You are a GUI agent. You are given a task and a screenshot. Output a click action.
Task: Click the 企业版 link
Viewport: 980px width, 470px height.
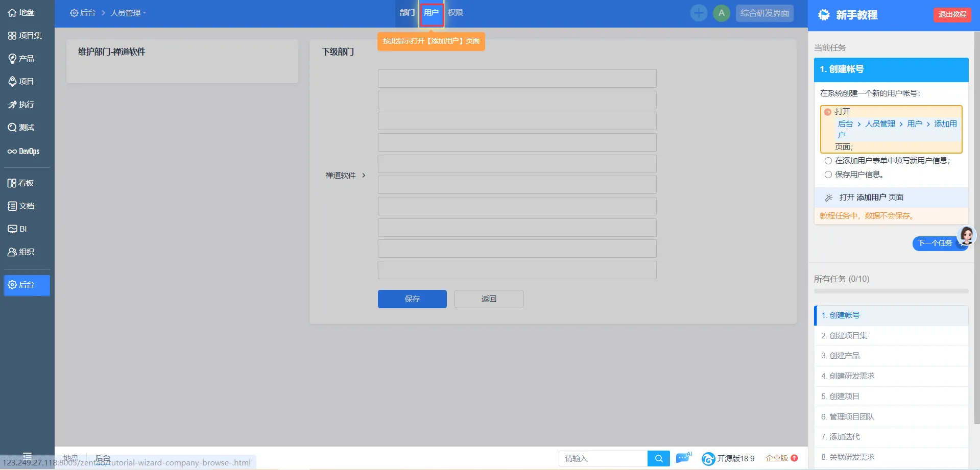[781, 458]
